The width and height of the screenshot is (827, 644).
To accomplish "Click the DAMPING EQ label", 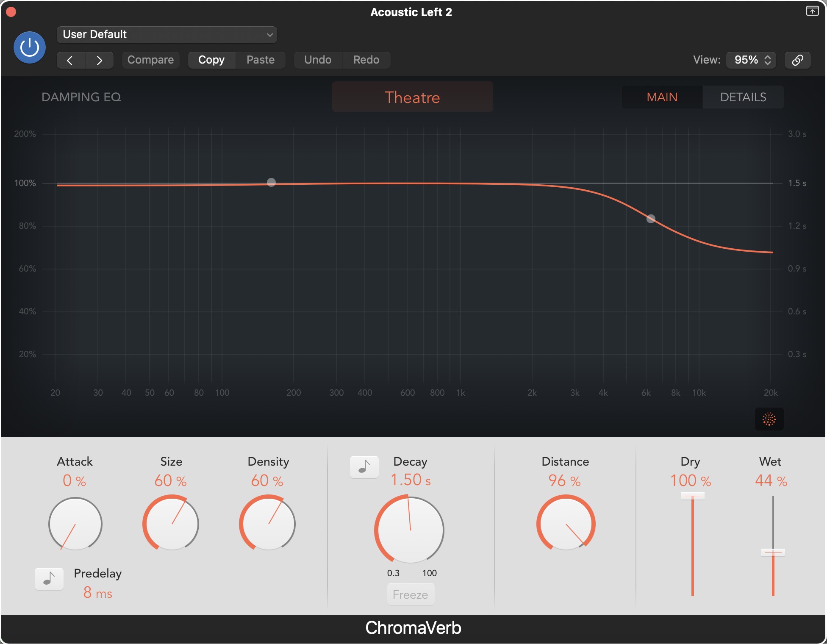I will (x=81, y=97).
